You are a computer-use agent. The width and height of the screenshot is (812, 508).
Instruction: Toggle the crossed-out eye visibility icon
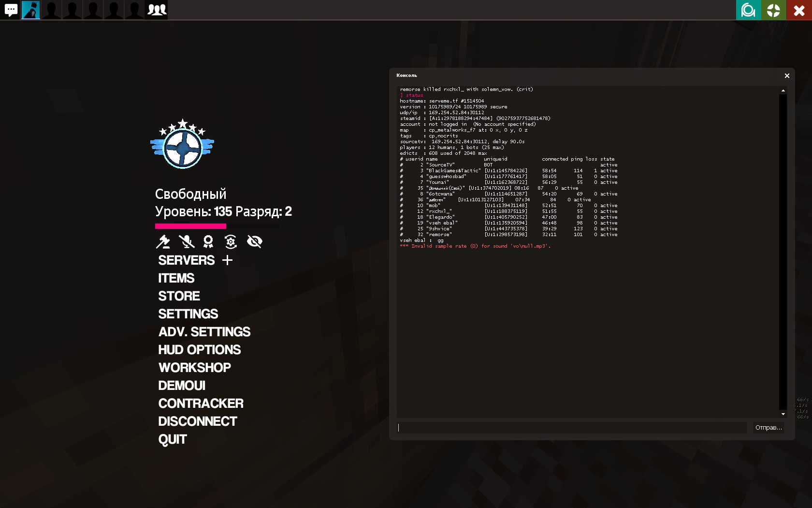point(254,241)
